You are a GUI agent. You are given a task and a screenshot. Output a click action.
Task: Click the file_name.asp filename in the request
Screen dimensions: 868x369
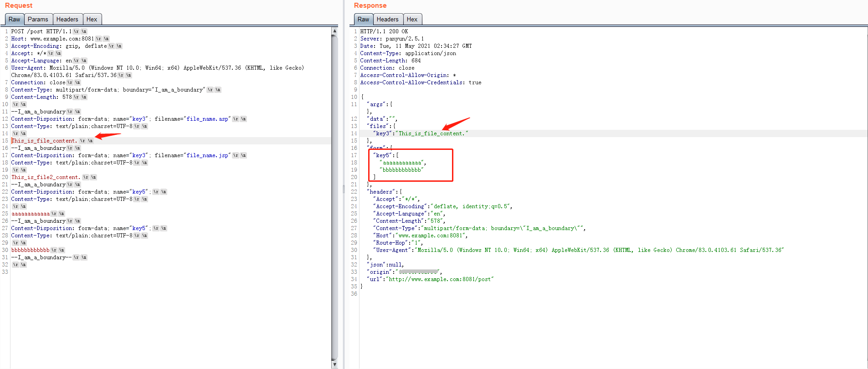tap(207, 119)
